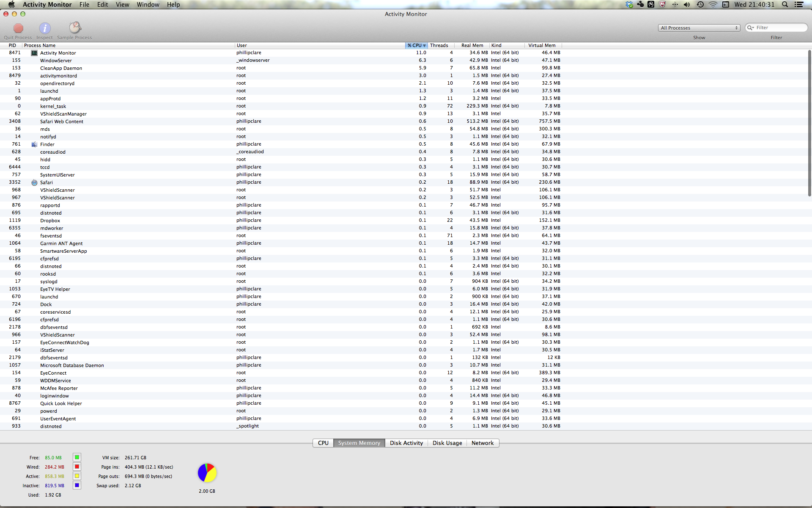Image resolution: width=812 pixels, height=508 pixels.
Task: Open the File menu
Action: [x=85, y=5]
